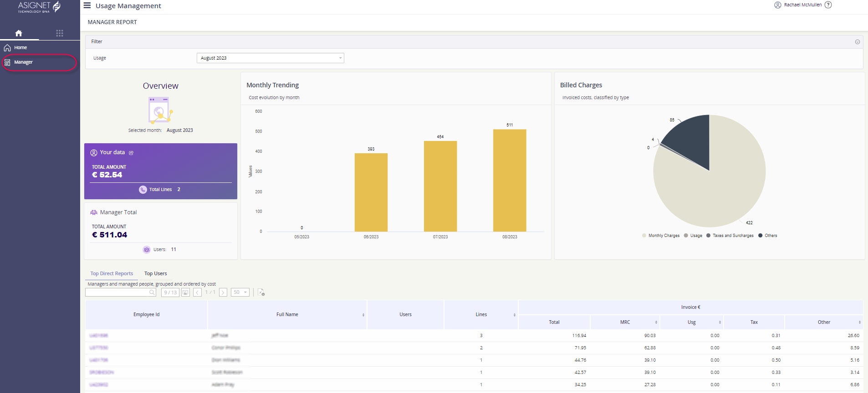Image resolution: width=868 pixels, height=393 pixels.
Task: Toggle Taxes and Surcharges legend swatch
Action: (x=708, y=236)
